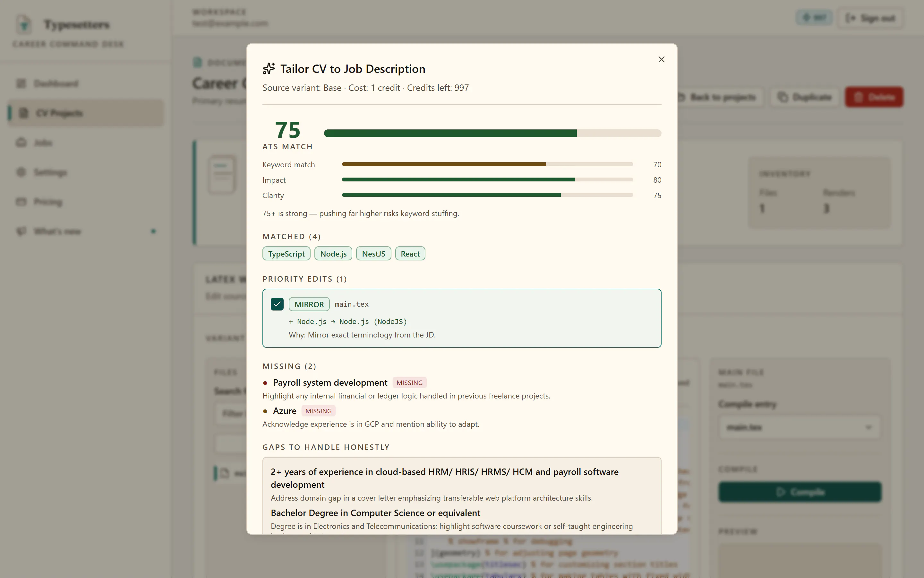Open What's new in the sidebar
924x578 pixels.
[x=86, y=231]
